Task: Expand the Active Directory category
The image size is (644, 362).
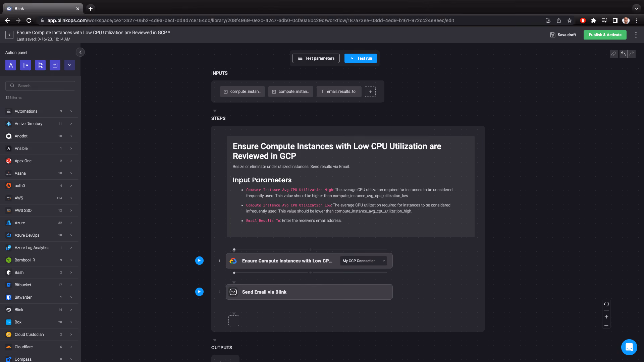Action: pyautogui.click(x=39, y=124)
